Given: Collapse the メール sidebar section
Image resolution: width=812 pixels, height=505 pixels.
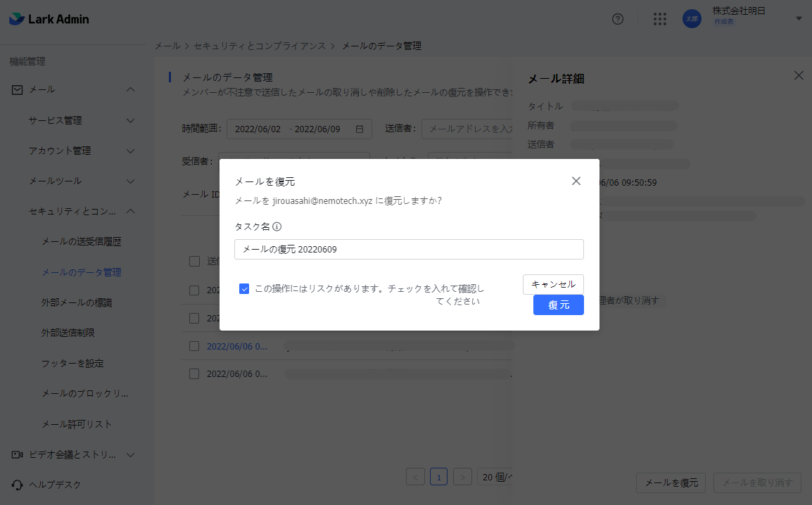Looking at the screenshot, I should click(x=130, y=89).
